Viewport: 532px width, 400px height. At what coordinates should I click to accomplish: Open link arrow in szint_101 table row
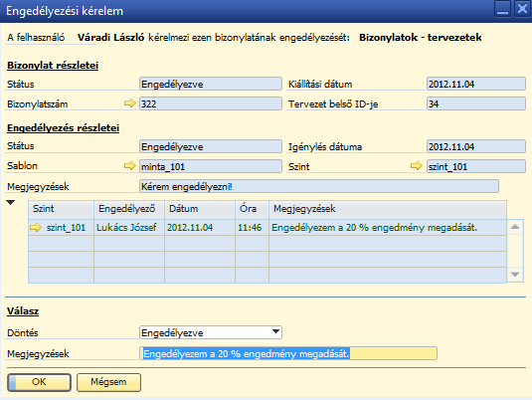36,227
